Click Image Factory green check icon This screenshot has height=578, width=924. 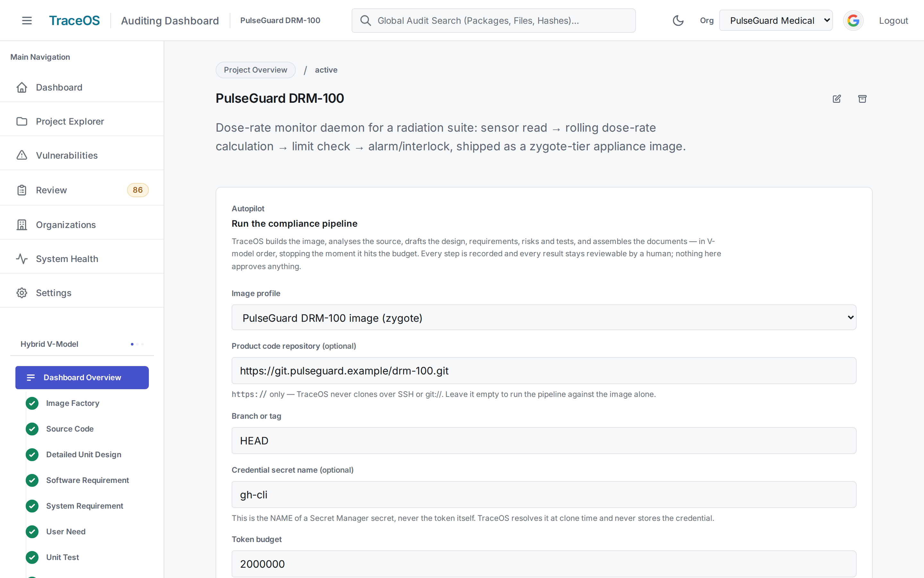32,403
